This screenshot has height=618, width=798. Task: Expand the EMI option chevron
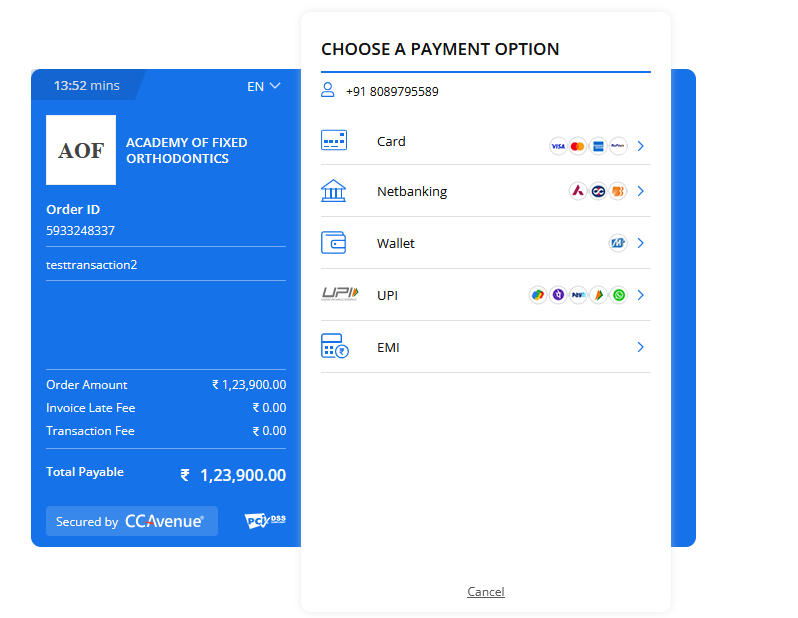[x=641, y=347]
